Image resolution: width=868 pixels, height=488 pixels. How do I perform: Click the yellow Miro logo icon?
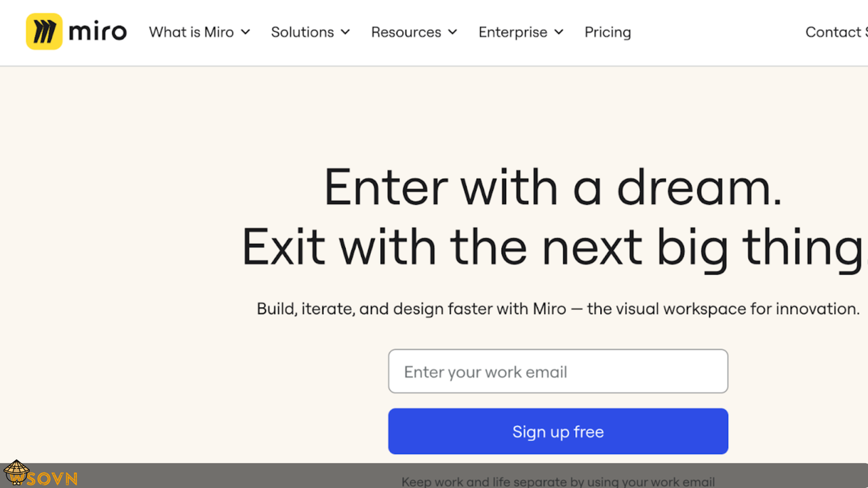[44, 32]
